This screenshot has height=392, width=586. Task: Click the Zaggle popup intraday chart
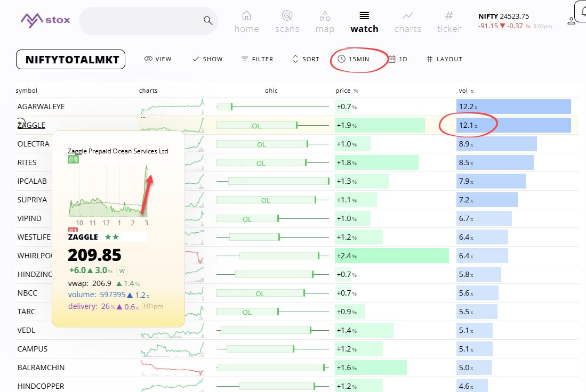click(109, 191)
